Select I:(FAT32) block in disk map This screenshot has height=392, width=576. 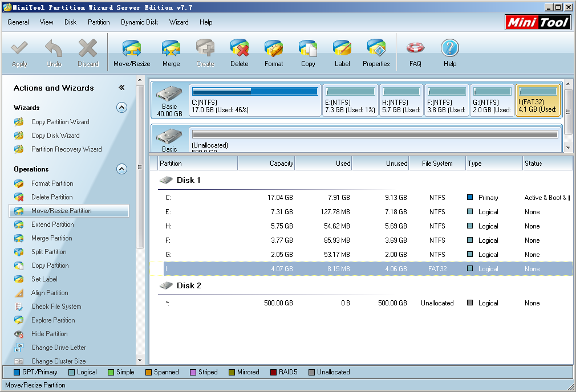click(x=538, y=101)
